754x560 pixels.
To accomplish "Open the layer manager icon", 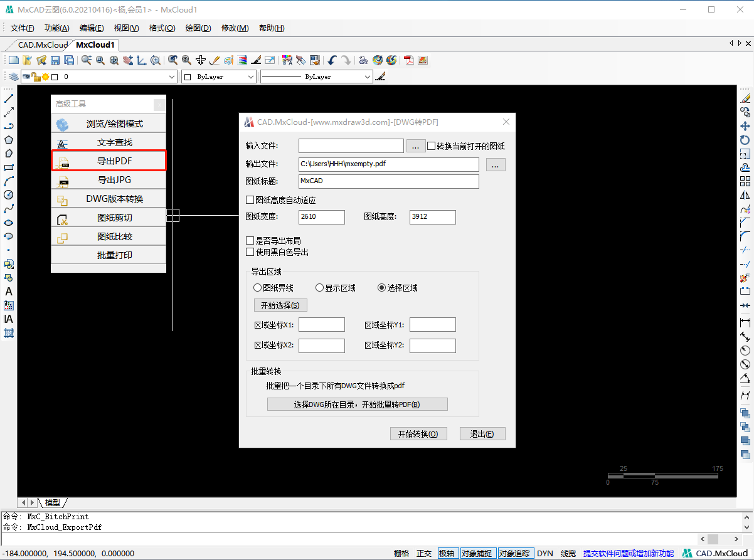I will [x=13, y=77].
